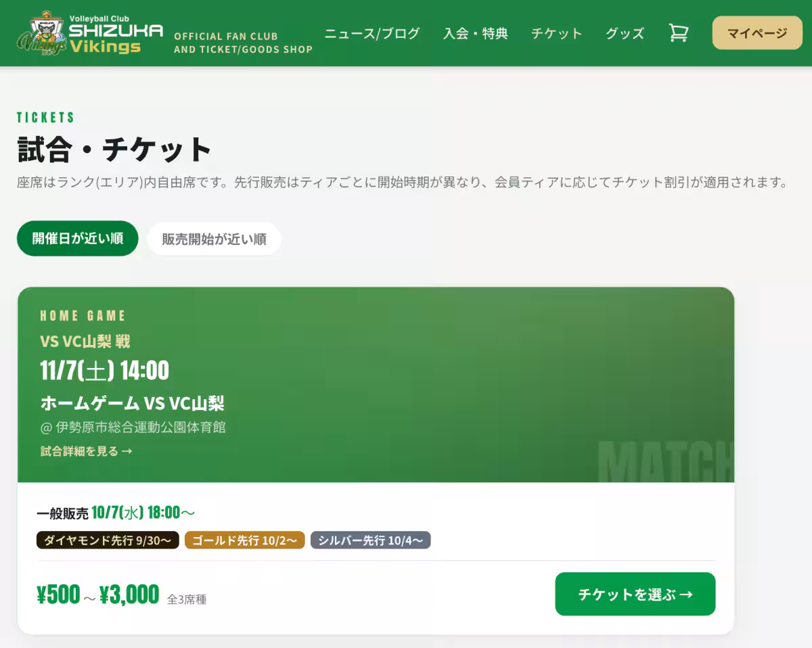Click the SHIZUKA Vikings club name wordmark

pyautogui.click(x=116, y=34)
